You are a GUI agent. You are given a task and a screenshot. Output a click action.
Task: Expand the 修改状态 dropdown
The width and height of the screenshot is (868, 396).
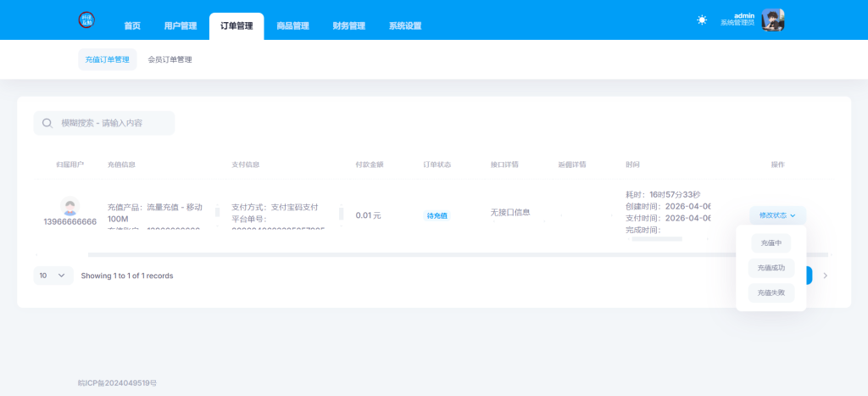click(776, 215)
